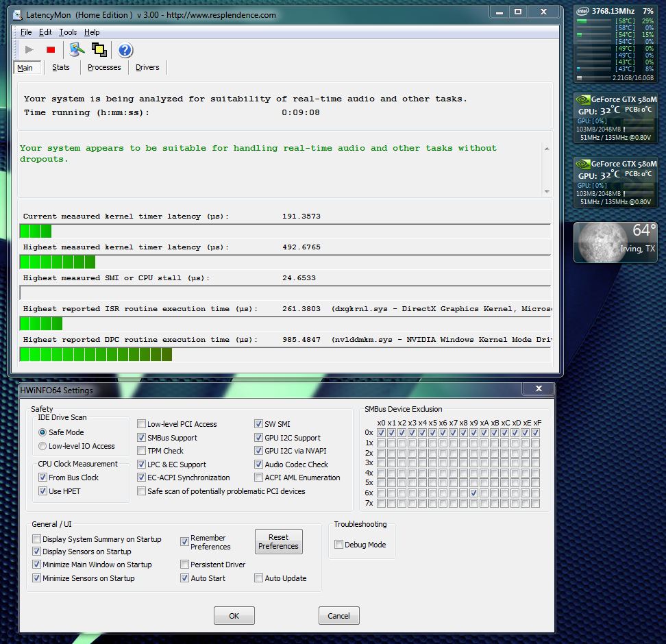The image size is (666, 644).
Task: Toggle the SW SMI checkbox
Action: [x=258, y=424]
